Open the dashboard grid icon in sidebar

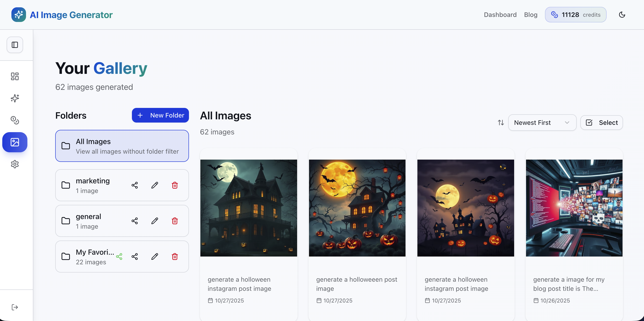pyautogui.click(x=15, y=76)
